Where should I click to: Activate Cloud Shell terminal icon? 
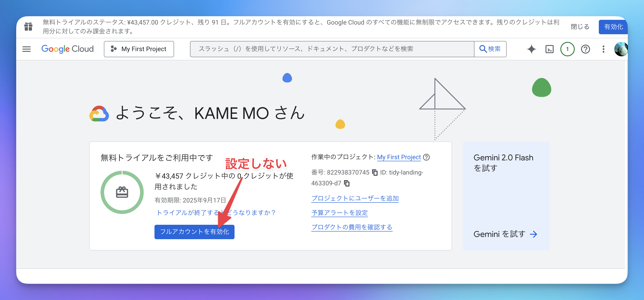pyautogui.click(x=549, y=49)
